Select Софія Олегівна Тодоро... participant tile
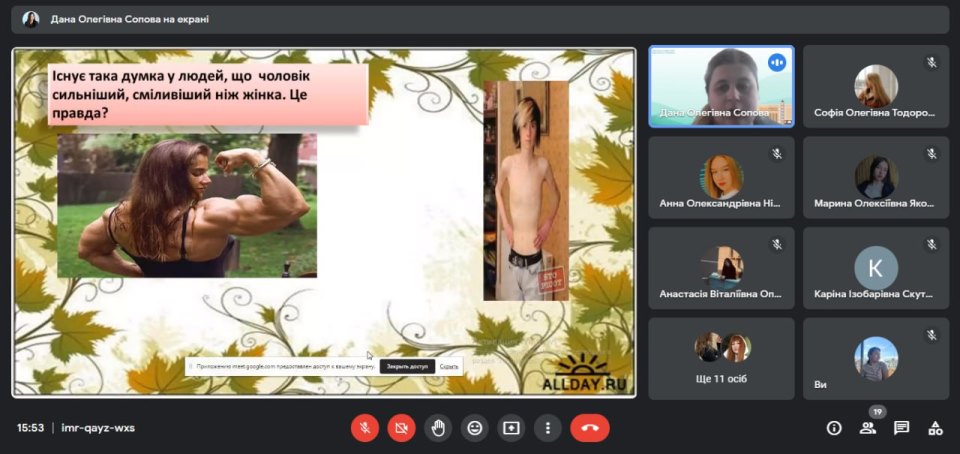This screenshot has height=454, width=960. (876, 86)
